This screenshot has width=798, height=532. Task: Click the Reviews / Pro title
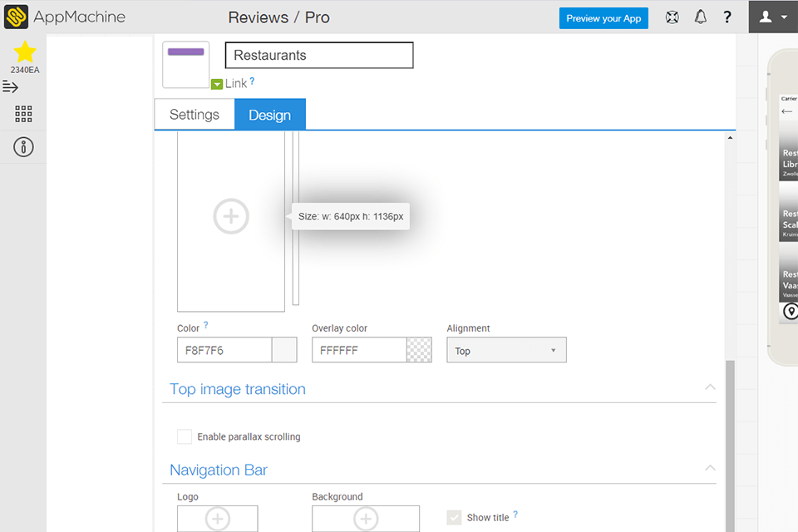pyautogui.click(x=279, y=17)
